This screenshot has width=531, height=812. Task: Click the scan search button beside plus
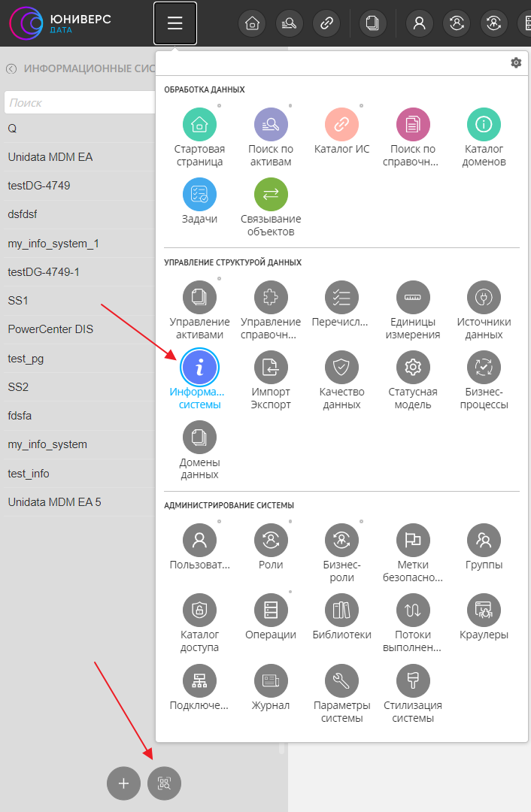[x=165, y=783]
